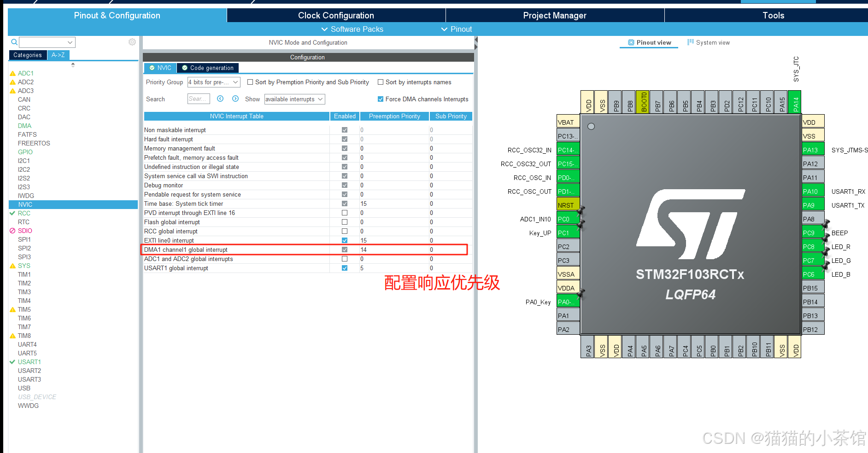Select the PA13 pin on the chip
Image resolution: width=868 pixels, height=453 pixels.
pyautogui.click(x=813, y=150)
